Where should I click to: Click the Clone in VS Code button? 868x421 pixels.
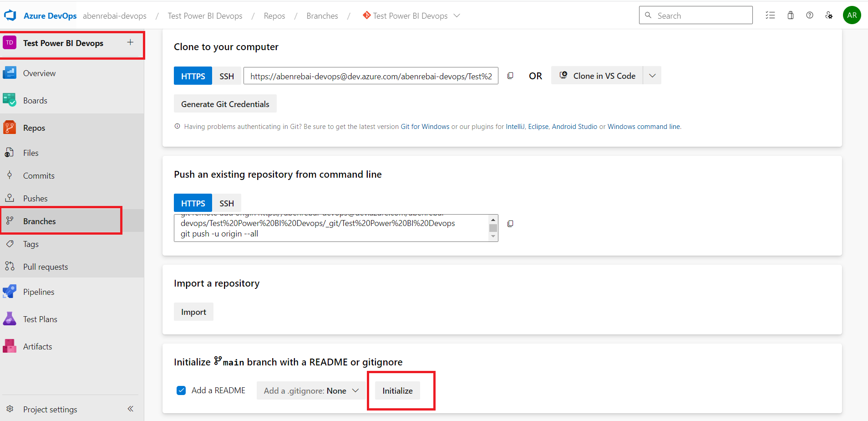click(597, 76)
